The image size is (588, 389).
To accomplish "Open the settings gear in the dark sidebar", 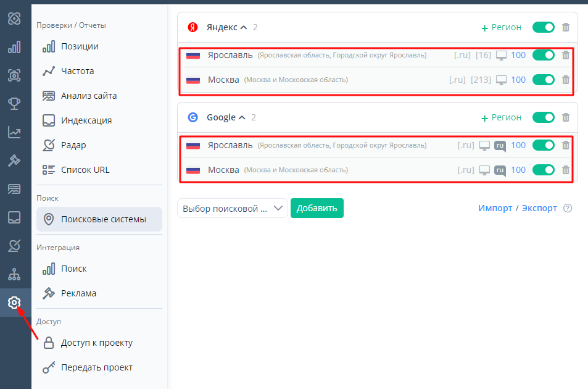I will pyautogui.click(x=14, y=303).
